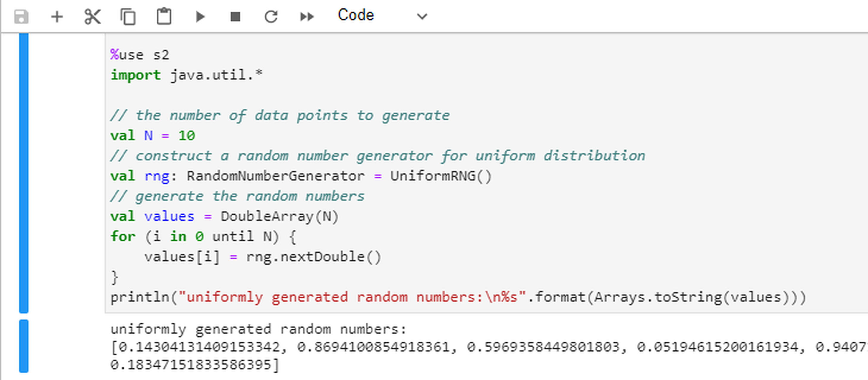
Task: Click 'rng.nextDouble()' inside the loop
Action: click(x=313, y=257)
